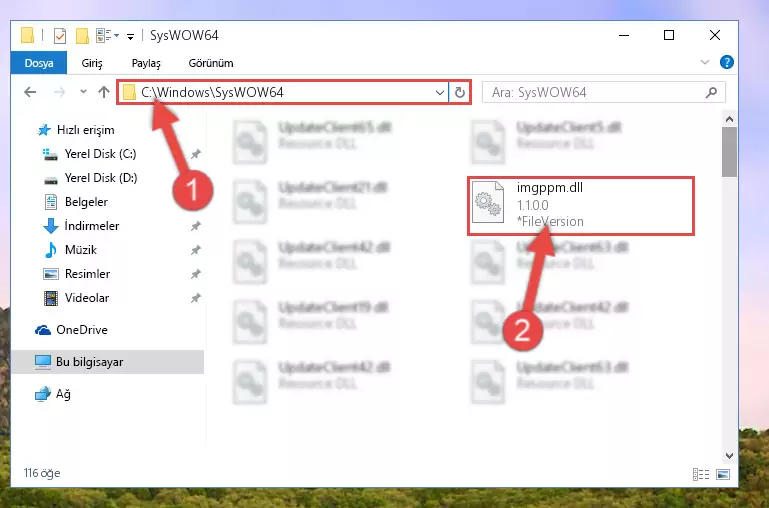Click the vertical scrollbar thumb

pos(729,152)
